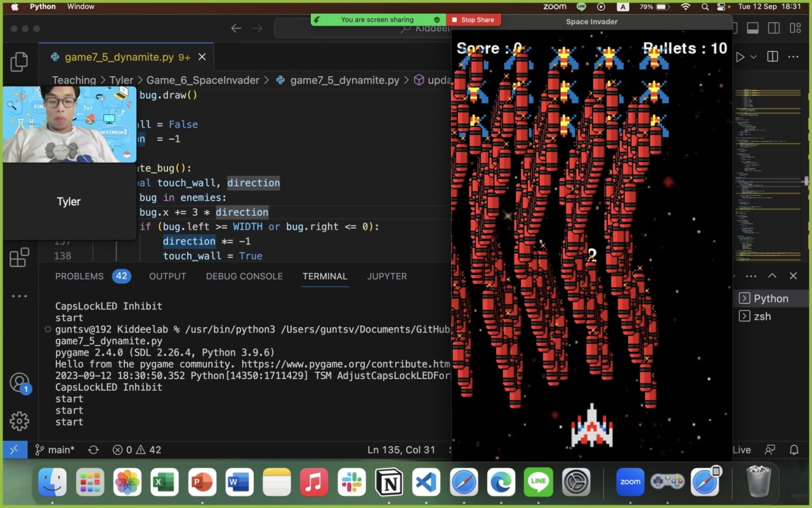The width and height of the screenshot is (812, 508).
Task: Open editor More Actions ellipsis
Action: point(793,57)
